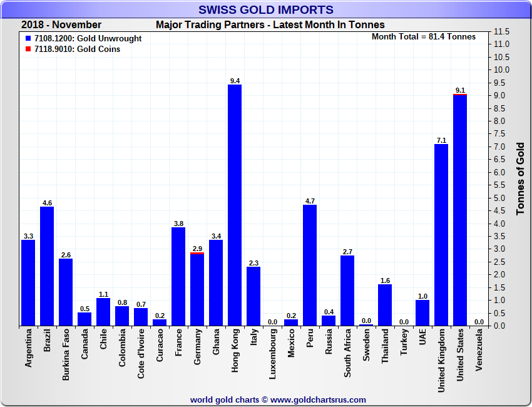The image size is (532, 407).
Task: Click the Hong Kong bar
Action: pyautogui.click(x=235, y=207)
